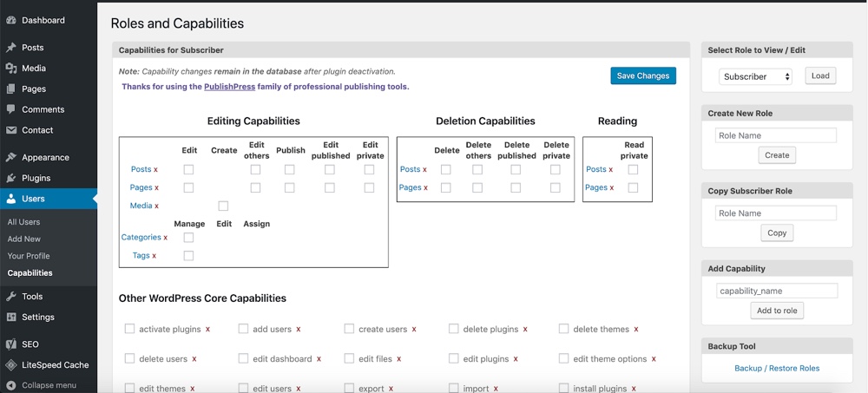Open the Appearance menu
This screenshot has height=393, width=868.
tap(48, 157)
